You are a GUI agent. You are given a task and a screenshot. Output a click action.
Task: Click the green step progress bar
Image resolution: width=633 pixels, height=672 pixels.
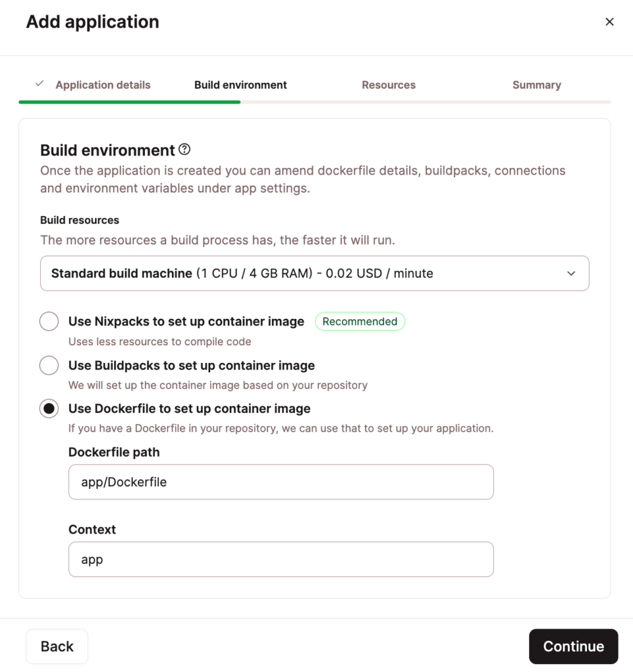[x=129, y=102]
